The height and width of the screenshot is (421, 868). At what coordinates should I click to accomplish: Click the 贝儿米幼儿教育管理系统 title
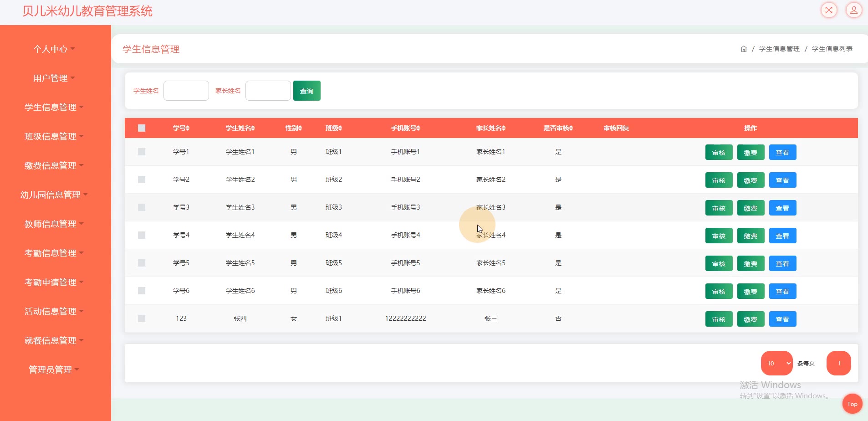pos(87,11)
